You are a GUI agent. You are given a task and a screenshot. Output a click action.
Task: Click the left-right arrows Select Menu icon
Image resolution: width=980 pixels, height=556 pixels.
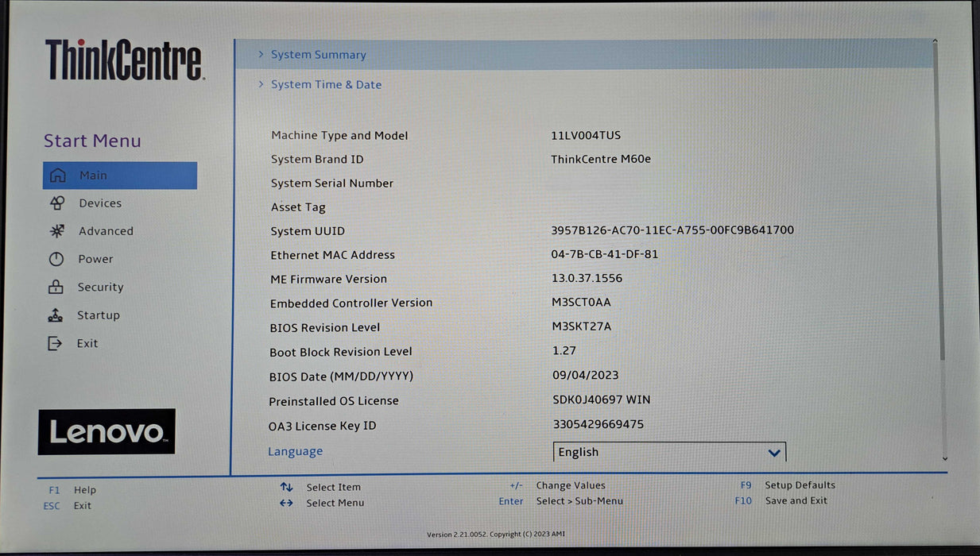pyautogui.click(x=287, y=503)
